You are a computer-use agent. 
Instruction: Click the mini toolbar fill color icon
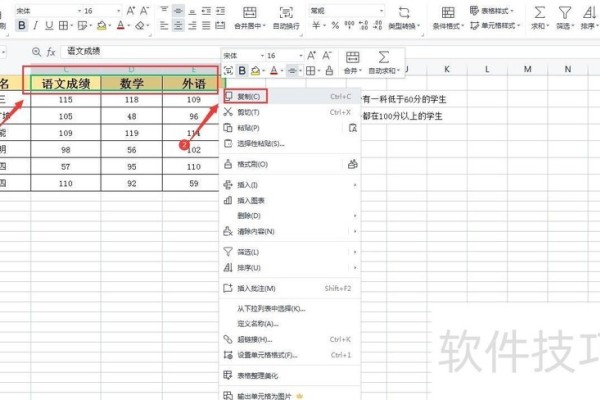pyautogui.click(x=256, y=70)
